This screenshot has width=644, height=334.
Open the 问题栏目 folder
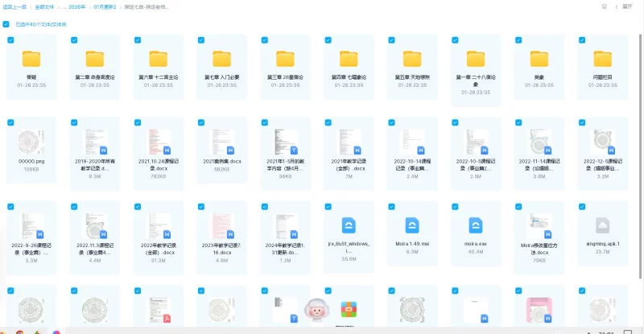[x=603, y=59]
